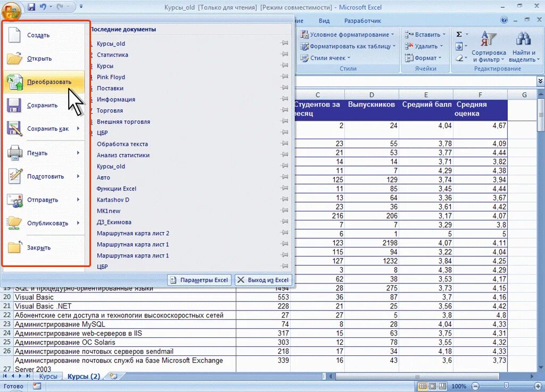Click the Выход из Excel button
This screenshot has width=545, height=392.
(x=263, y=280)
